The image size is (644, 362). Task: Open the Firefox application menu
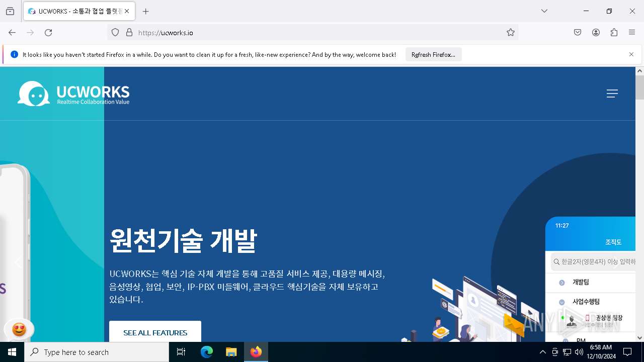(632, 33)
